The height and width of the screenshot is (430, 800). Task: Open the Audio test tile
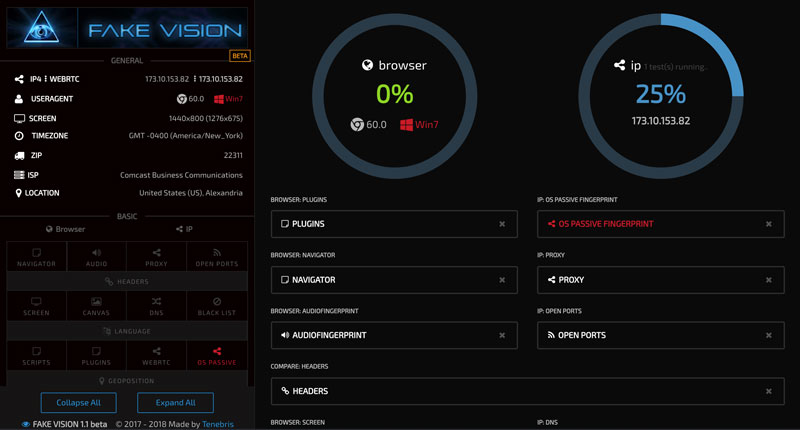click(96, 257)
